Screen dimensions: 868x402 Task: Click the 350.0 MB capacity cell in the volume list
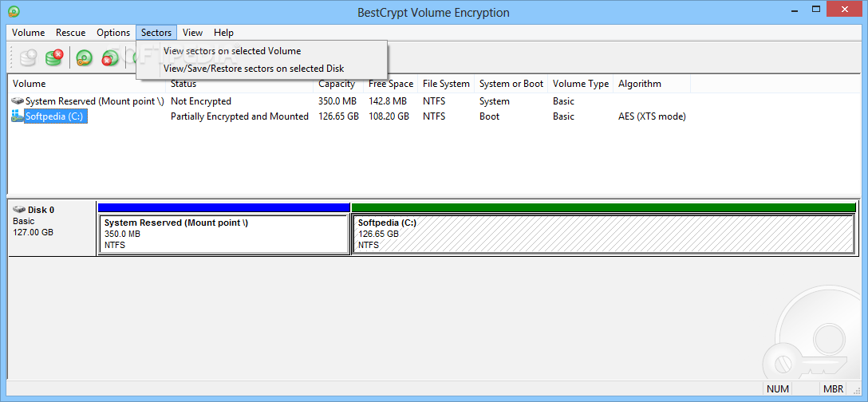pos(337,101)
